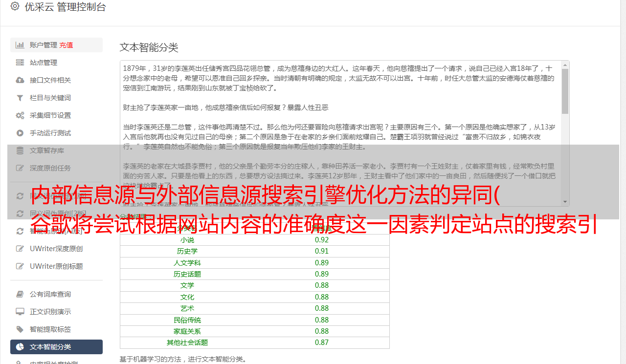Click the edit icon for UWriter原创标题
Viewport: 626px width, 364px height.
point(20,266)
